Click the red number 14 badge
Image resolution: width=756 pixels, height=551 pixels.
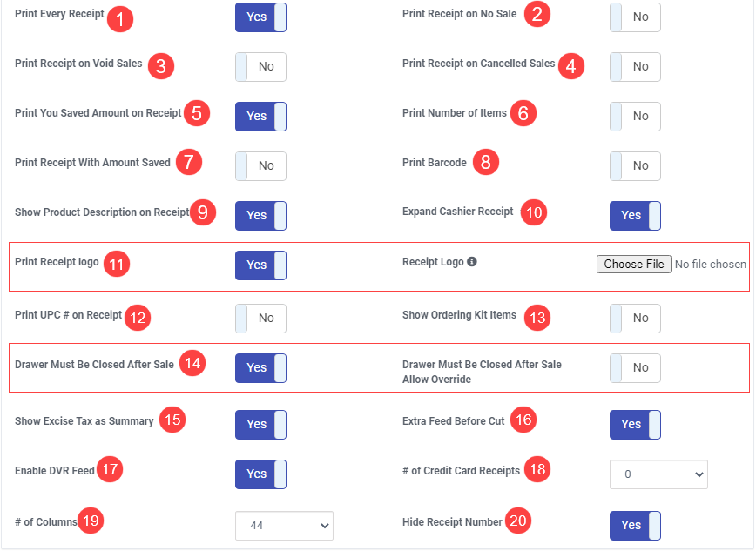[192, 363]
